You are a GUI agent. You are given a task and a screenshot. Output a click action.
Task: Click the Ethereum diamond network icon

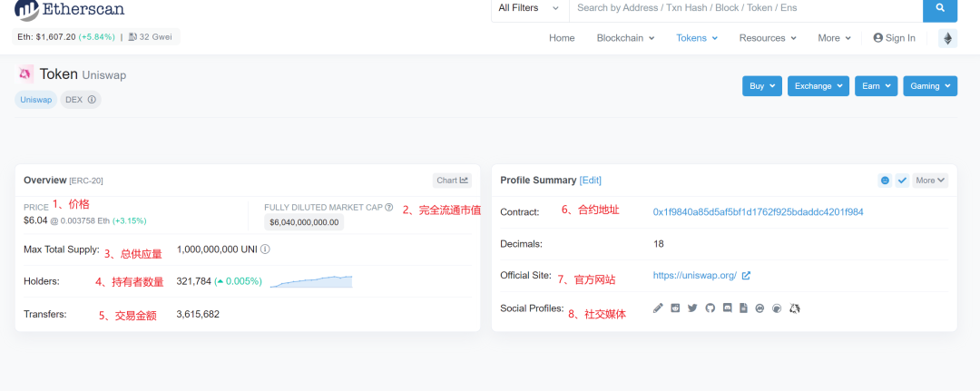coord(947,38)
